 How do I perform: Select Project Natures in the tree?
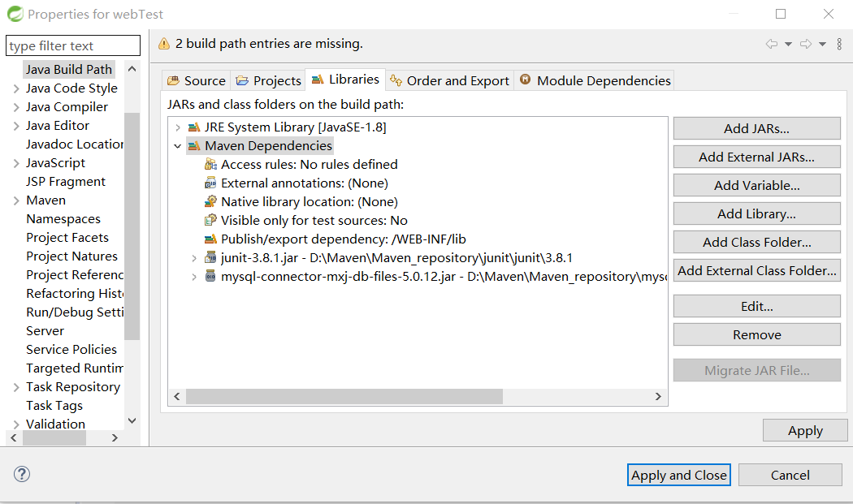(71, 256)
